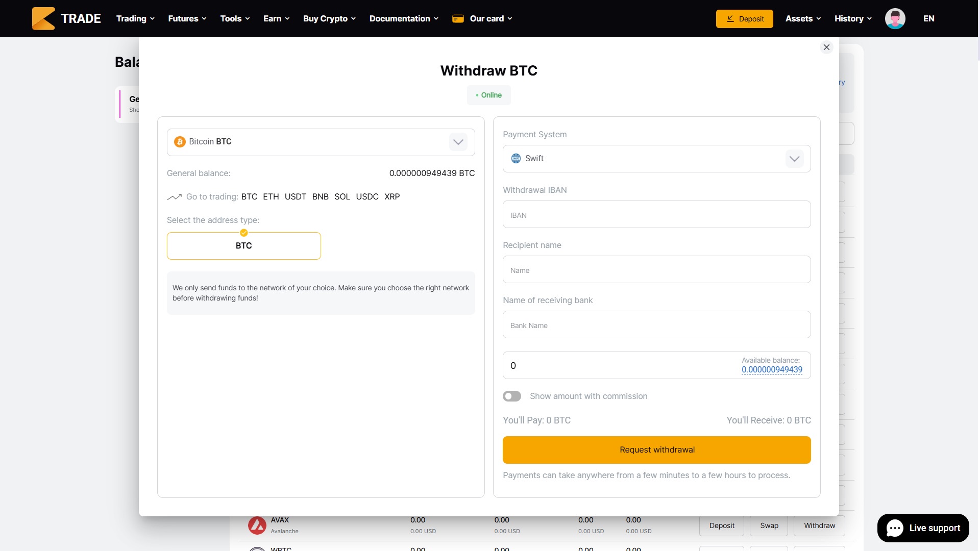980x551 pixels.
Task: Toggle Show amount with commission switch
Action: coord(511,396)
